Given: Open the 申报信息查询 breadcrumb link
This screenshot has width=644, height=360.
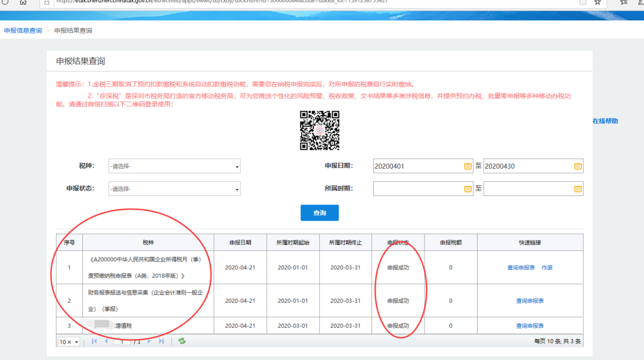Looking at the screenshot, I should pyautogui.click(x=23, y=30).
